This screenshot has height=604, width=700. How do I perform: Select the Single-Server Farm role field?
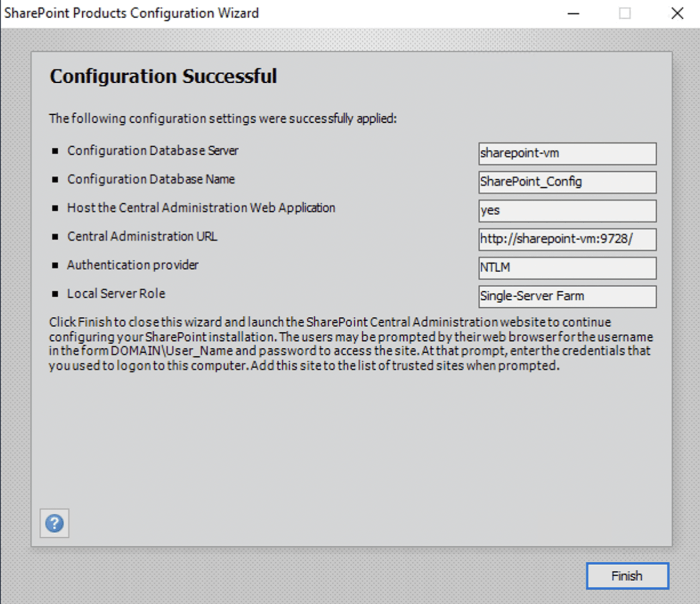click(568, 296)
